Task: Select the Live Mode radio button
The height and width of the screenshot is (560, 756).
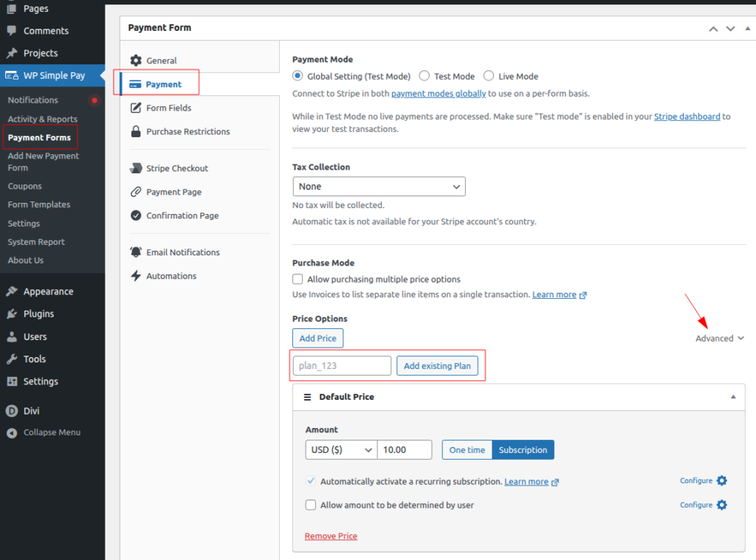Action: pos(489,76)
